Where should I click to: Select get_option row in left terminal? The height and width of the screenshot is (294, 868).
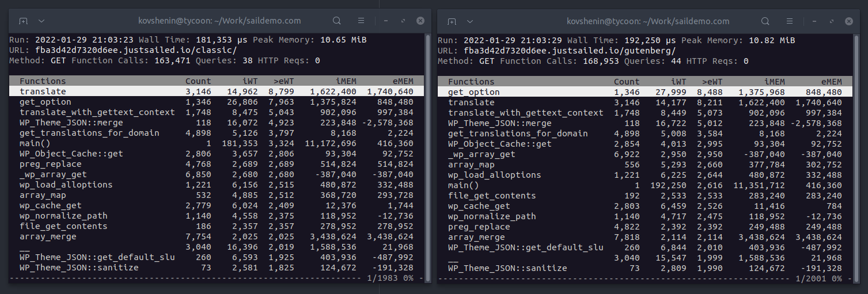point(217,102)
